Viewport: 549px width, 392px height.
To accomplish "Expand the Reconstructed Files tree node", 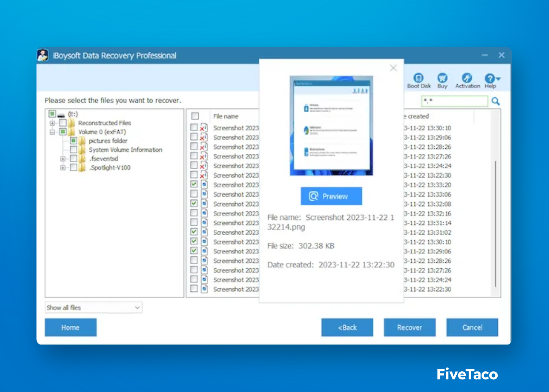I will 52,123.
